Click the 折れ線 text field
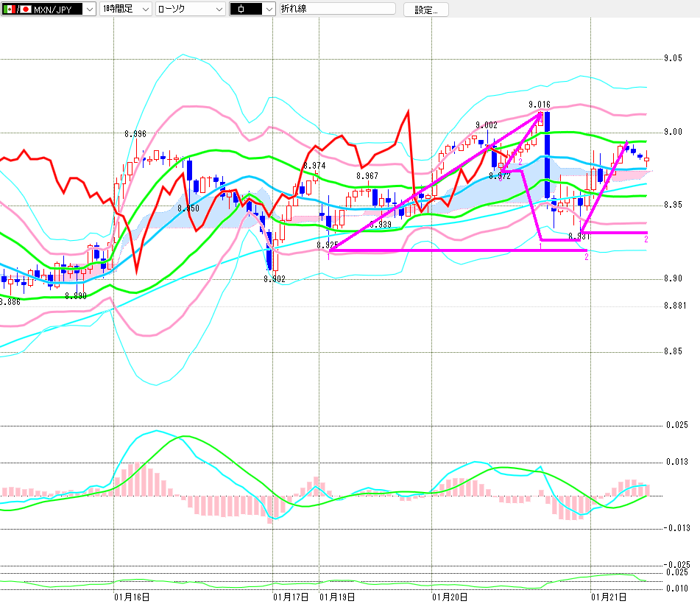The height and width of the screenshot is (604, 700). [336, 10]
